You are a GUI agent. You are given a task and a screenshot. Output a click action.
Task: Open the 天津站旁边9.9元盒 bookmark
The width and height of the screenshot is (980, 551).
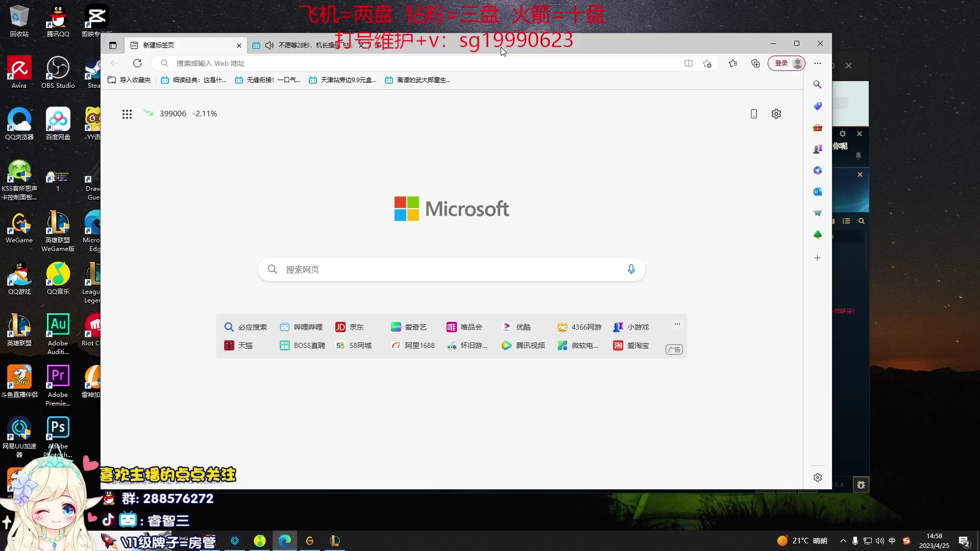(x=342, y=80)
